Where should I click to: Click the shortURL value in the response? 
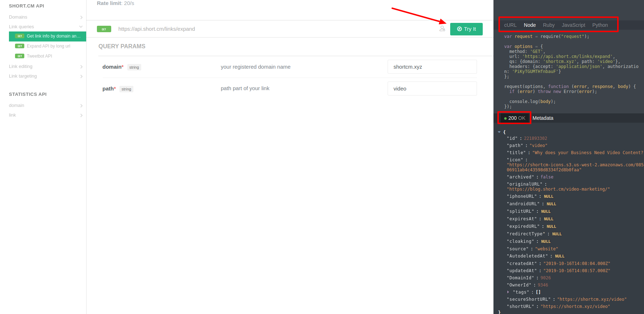coord(575,306)
